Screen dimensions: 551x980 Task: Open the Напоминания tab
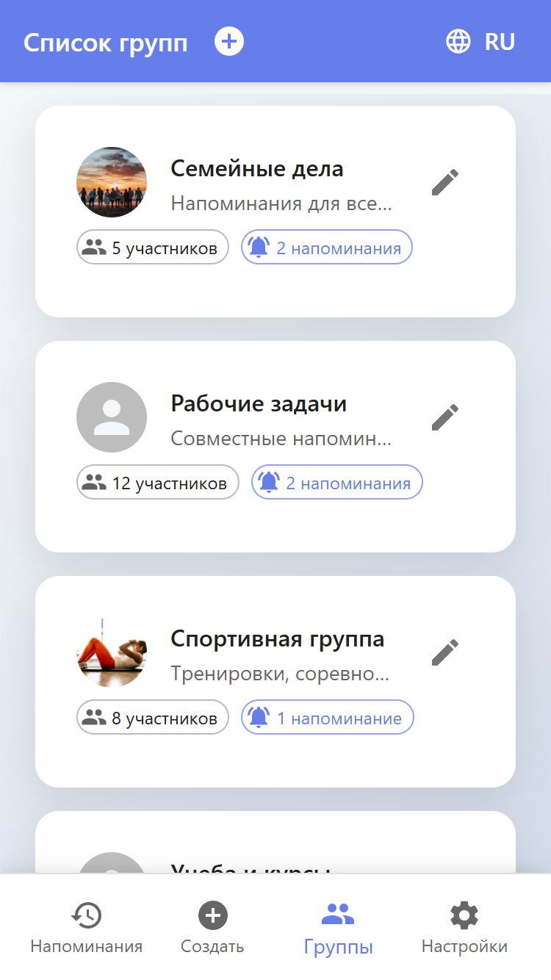(x=87, y=929)
